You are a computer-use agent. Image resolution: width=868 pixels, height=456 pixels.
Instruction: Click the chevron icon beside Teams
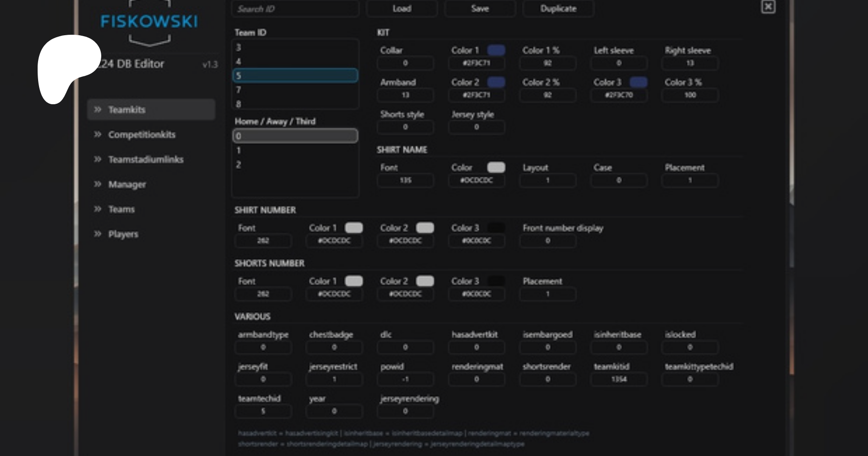(x=98, y=209)
